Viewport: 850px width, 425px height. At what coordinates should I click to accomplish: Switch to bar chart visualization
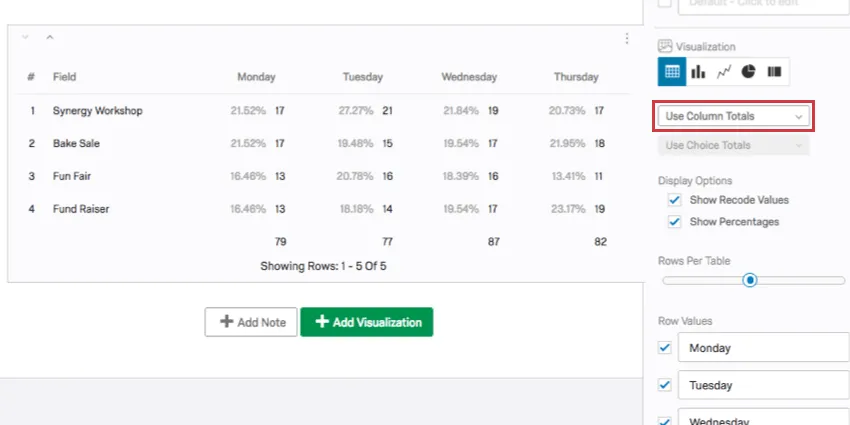(x=698, y=72)
